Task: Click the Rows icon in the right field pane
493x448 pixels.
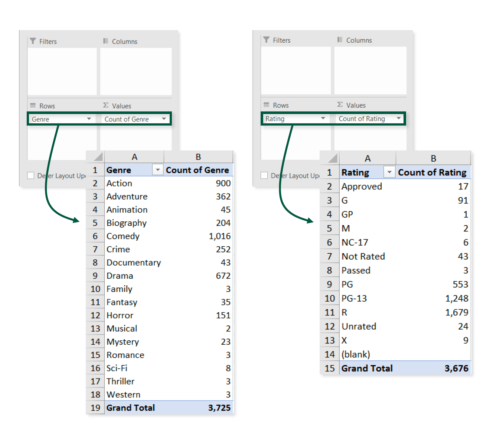Action: point(266,105)
